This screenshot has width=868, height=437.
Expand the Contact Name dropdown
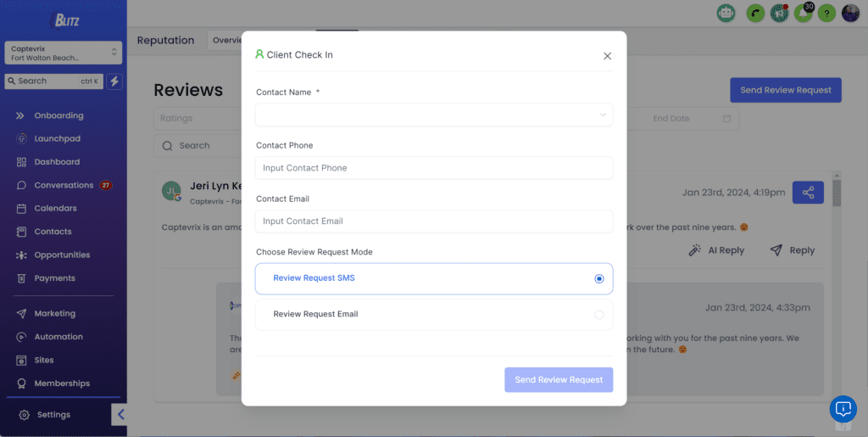(434, 115)
